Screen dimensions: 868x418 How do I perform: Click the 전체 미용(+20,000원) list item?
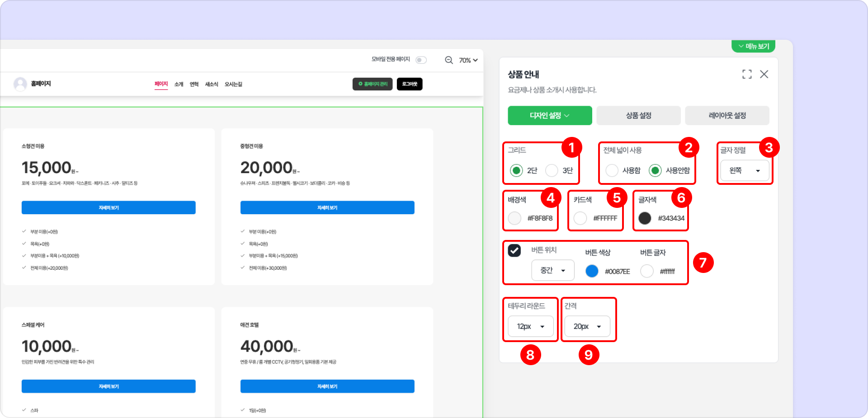pyautogui.click(x=49, y=268)
